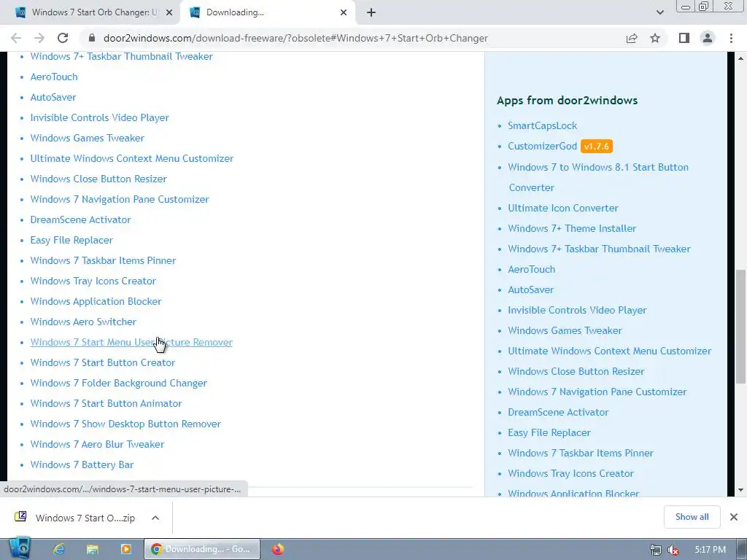Expand download item options chevron

(155, 518)
